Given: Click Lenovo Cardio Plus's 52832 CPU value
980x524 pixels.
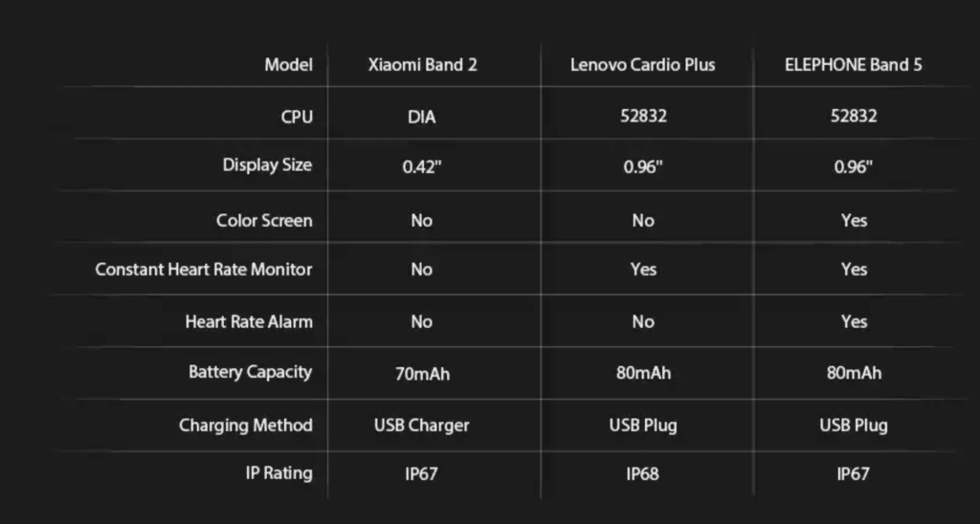Looking at the screenshot, I should 643,117.
